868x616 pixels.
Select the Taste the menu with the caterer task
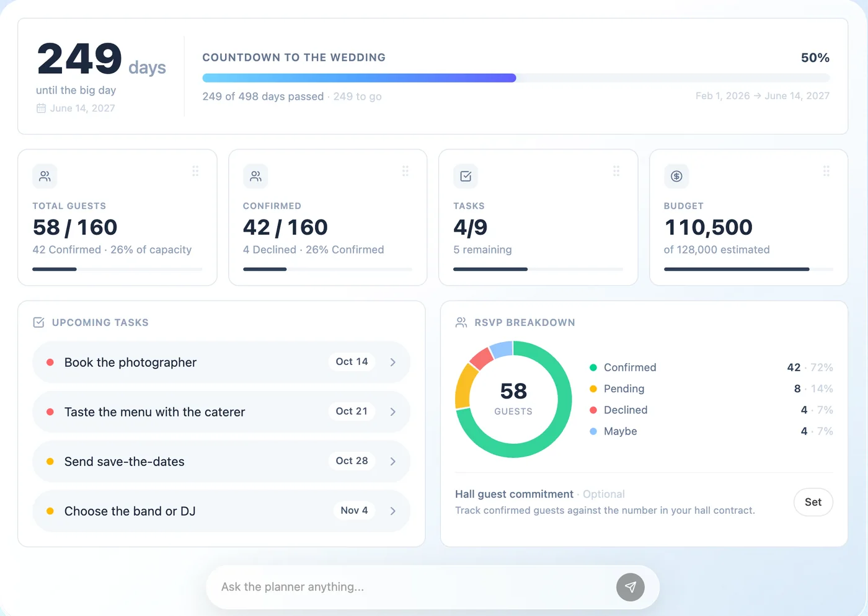[x=221, y=411]
